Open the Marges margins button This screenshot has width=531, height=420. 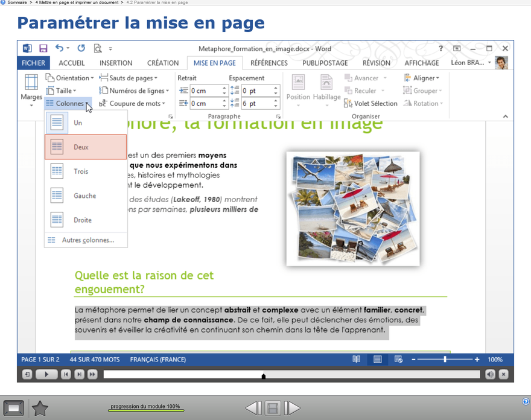[x=31, y=89]
